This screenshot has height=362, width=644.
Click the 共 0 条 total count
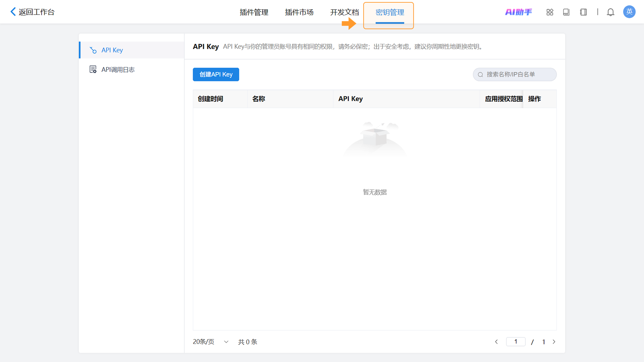[248, 342]
